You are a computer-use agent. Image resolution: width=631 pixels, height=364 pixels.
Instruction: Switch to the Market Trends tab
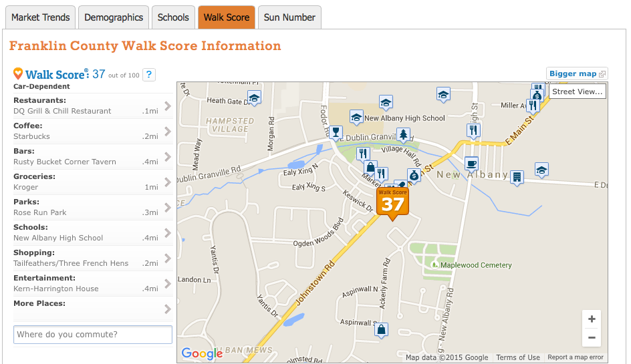click(x=40, y=17)
